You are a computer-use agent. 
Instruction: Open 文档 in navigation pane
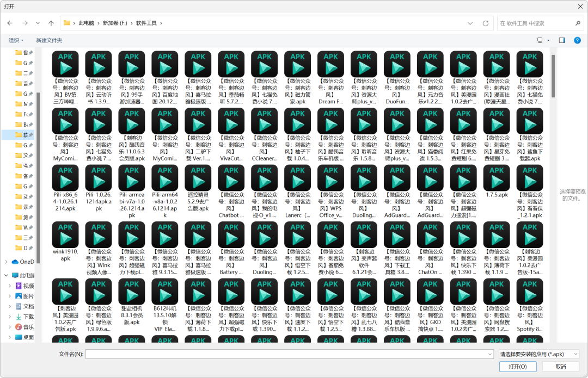point(24,306)
